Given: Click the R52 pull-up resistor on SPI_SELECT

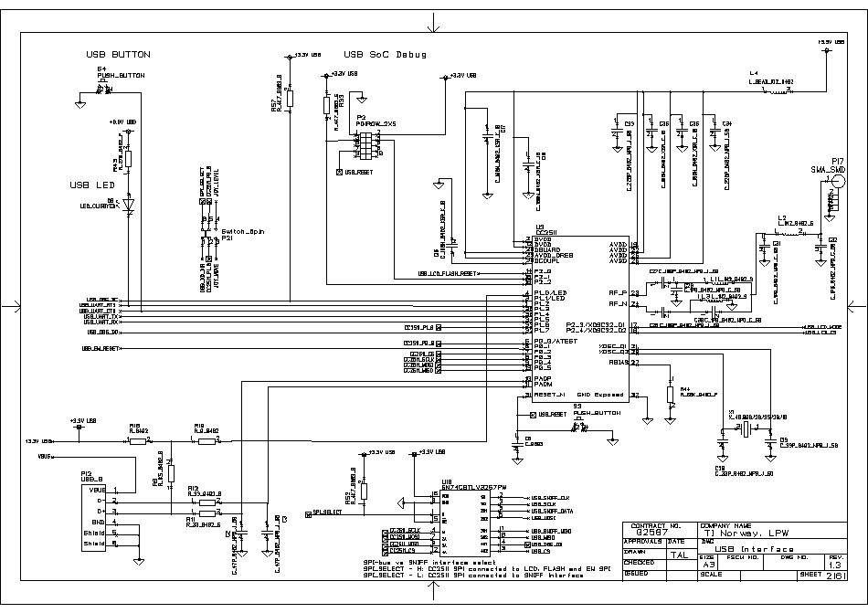Looking at the screenshot, I should (x=363, y=491).
